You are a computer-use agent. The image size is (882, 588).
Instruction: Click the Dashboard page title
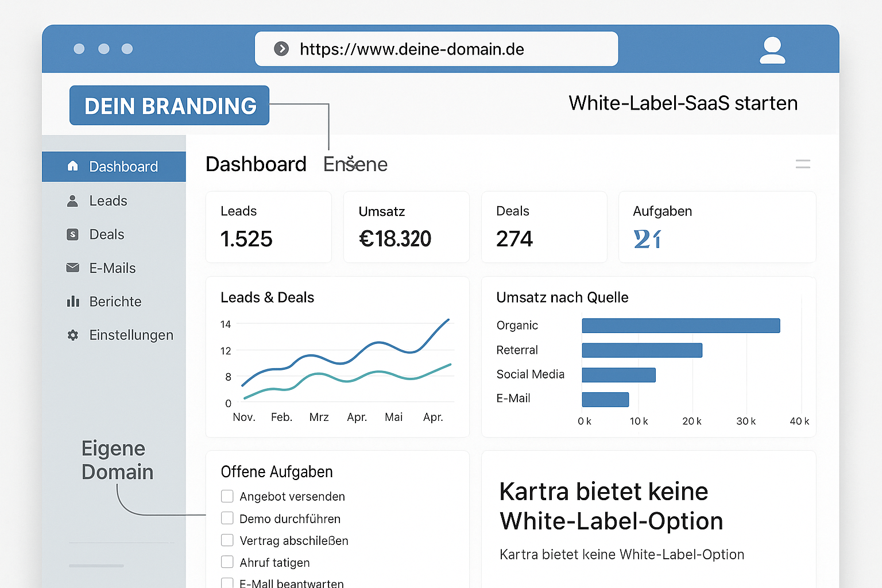[256, 164]
